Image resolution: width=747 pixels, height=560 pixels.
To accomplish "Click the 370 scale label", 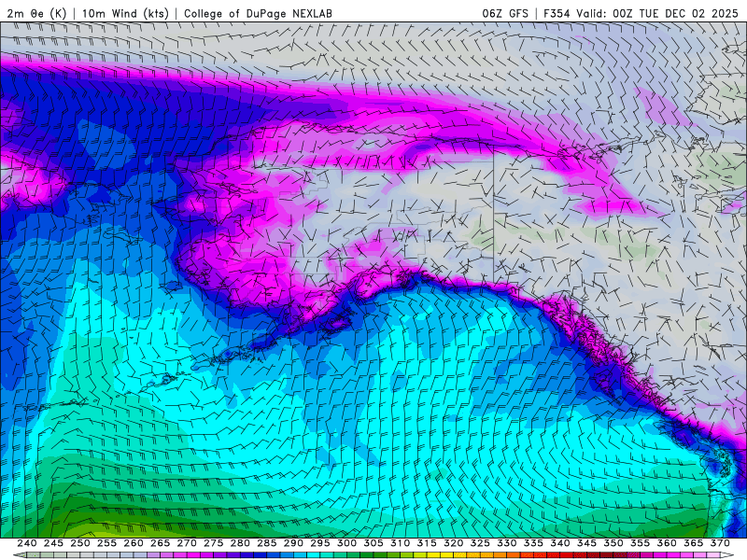I will point(720,543).
